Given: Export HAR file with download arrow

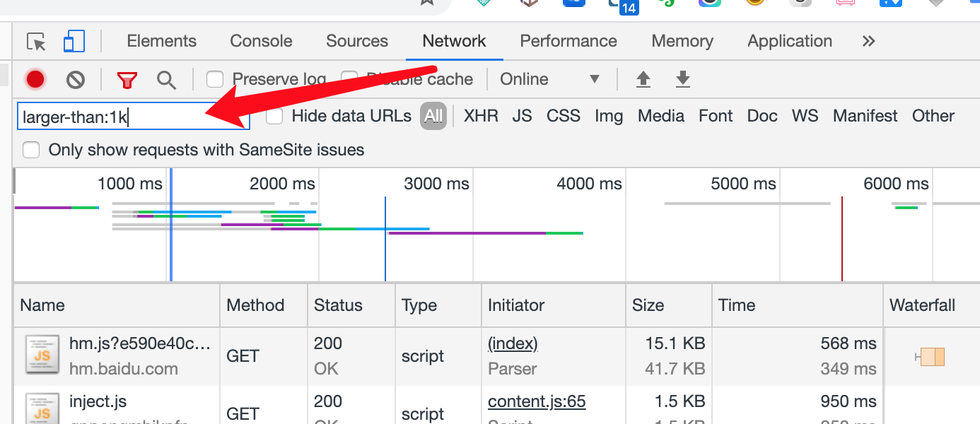Looking at the screenshot, I should pyautogui.click(x=682, y=79).
